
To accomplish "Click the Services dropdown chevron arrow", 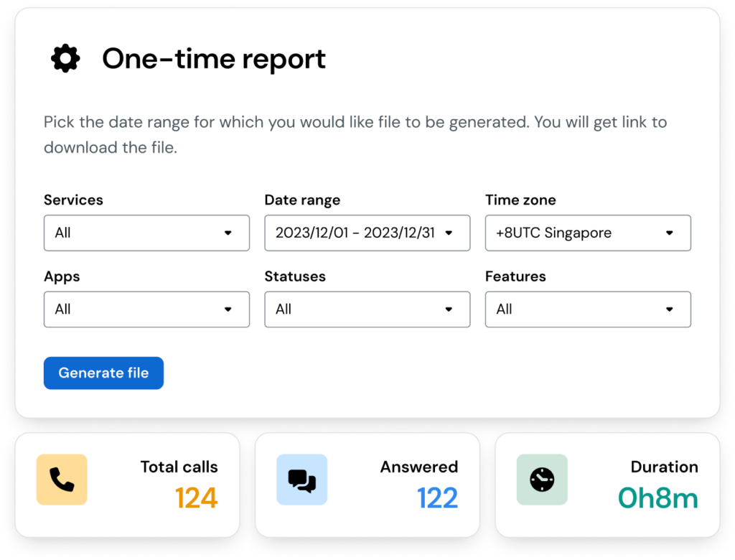I will (x=228, y=233).
